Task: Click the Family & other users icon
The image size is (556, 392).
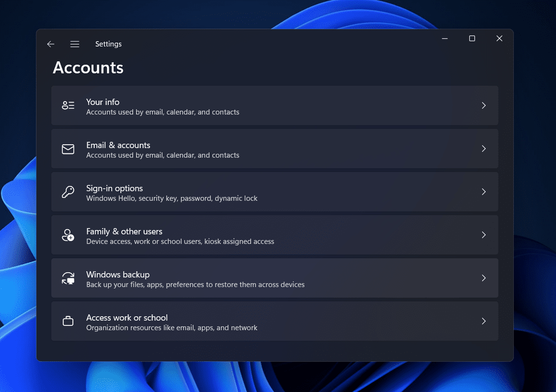Action: click(68, 235)
